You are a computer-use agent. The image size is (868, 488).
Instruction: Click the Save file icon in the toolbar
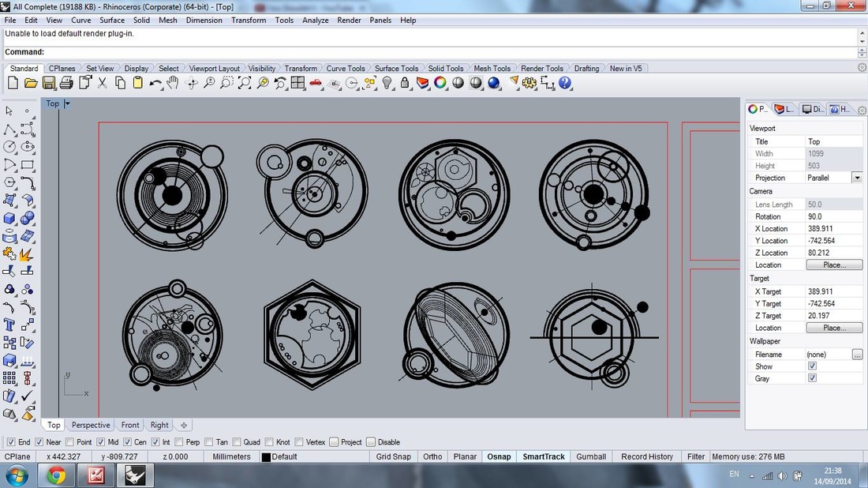[49, 83]
